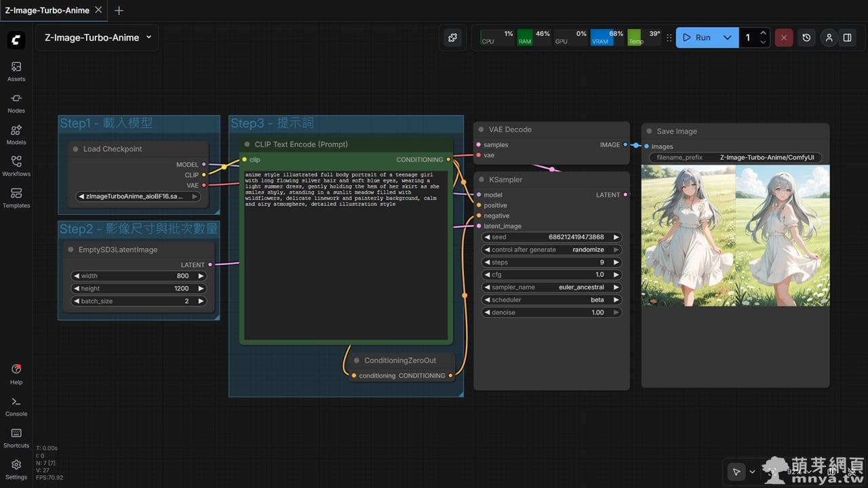Collapse the KSampler node using its dot
This screenshot has width=868, height=488.
(x=481, y=180)
